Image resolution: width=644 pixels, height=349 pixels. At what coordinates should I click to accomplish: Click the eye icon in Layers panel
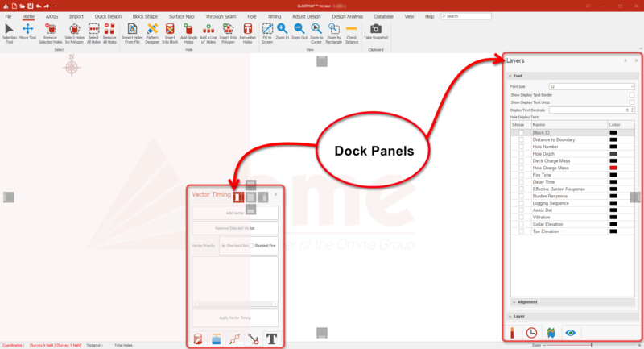coord(570,332)
